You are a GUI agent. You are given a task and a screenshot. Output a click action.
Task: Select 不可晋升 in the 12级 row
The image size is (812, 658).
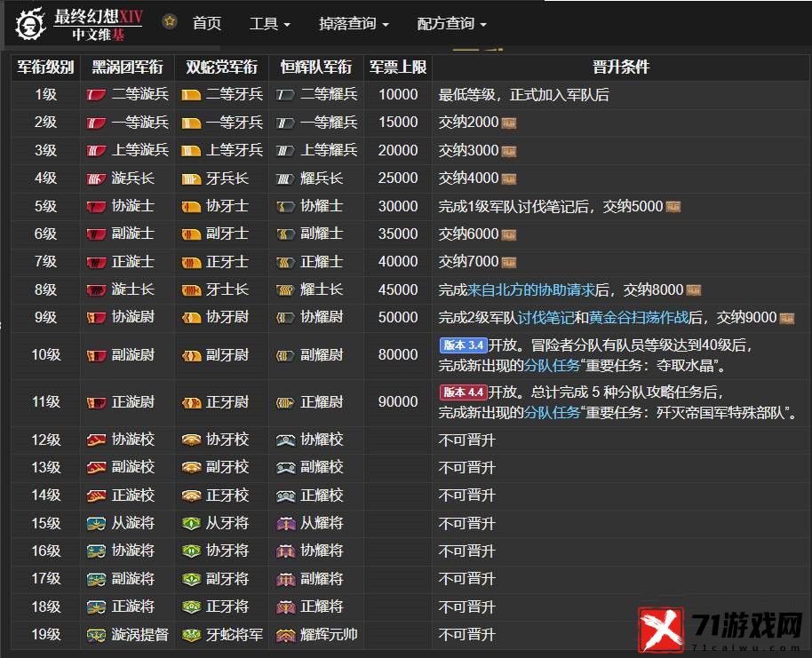[467, 440]
